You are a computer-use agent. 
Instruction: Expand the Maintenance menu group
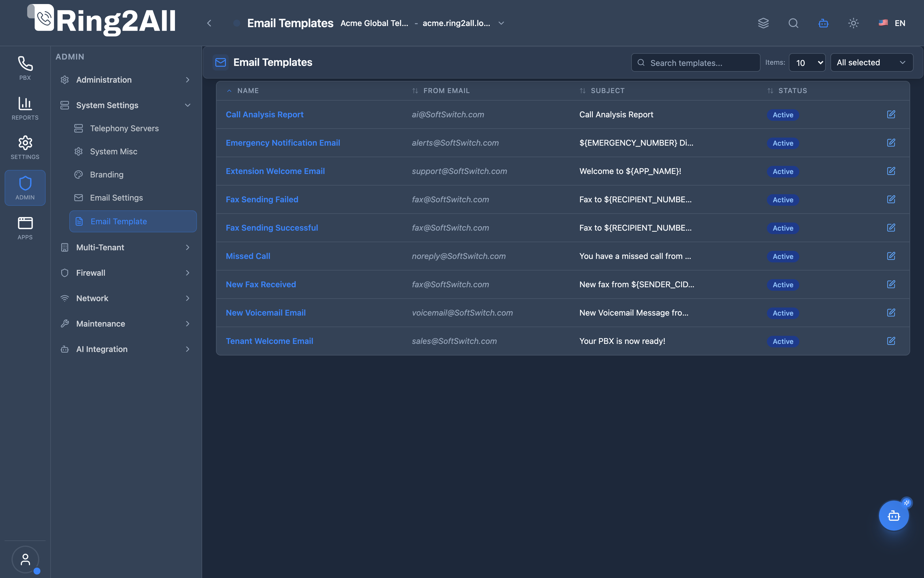[x=125, y=323]
